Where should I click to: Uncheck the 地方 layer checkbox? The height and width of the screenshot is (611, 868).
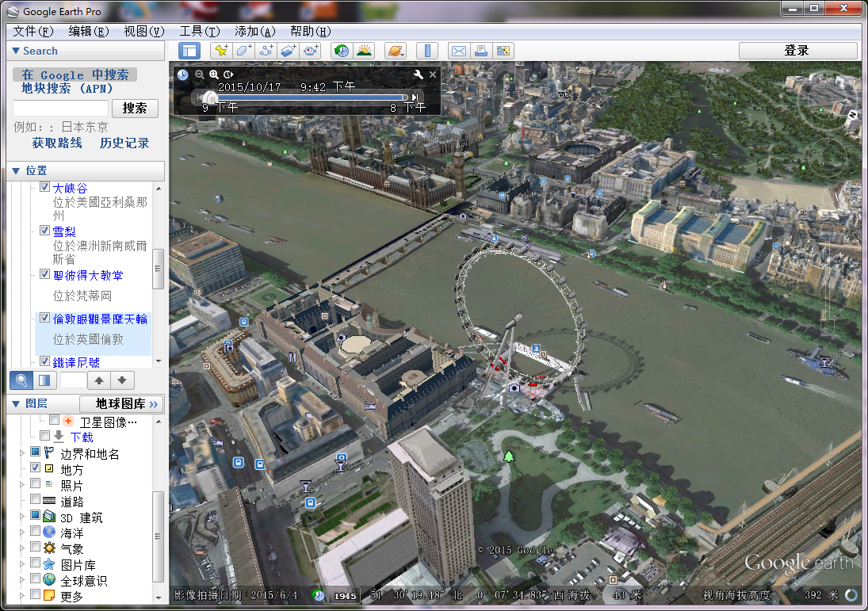[35, 468]
